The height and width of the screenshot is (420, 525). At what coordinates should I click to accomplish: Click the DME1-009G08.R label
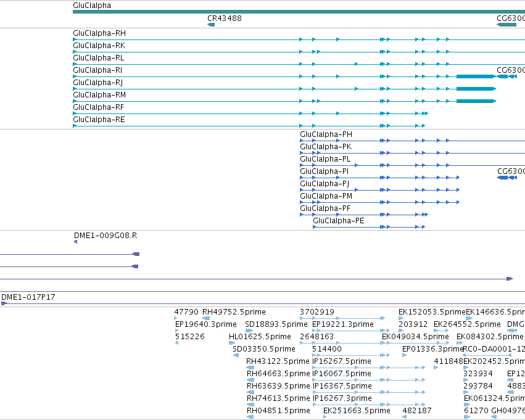coord(105,236)
